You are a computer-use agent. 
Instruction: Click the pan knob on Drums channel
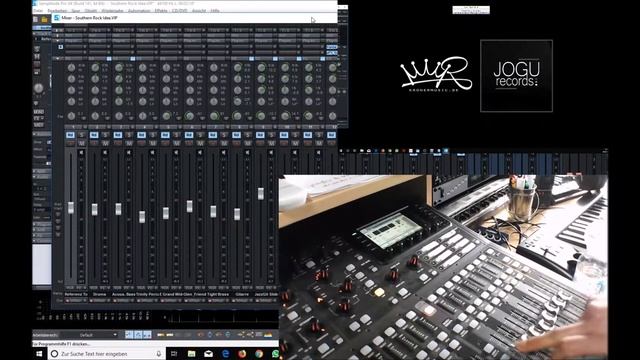pos(95,116)
